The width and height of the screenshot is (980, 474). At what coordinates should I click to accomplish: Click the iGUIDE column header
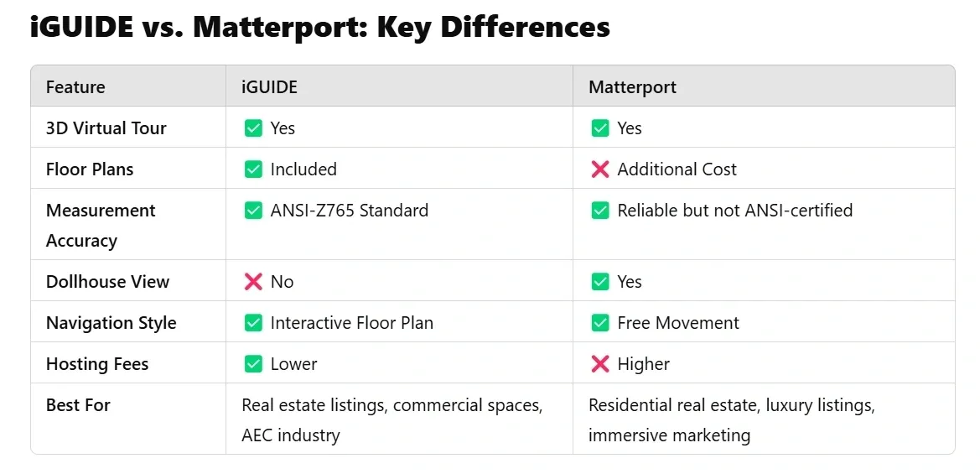(x=269, y=87)
